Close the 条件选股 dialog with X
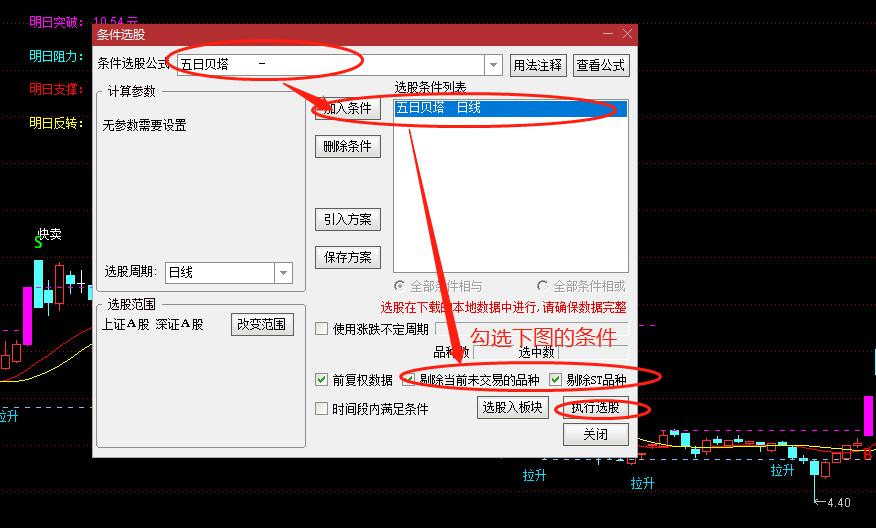Viewport: 876px width, 528px height. pos(627,34)
